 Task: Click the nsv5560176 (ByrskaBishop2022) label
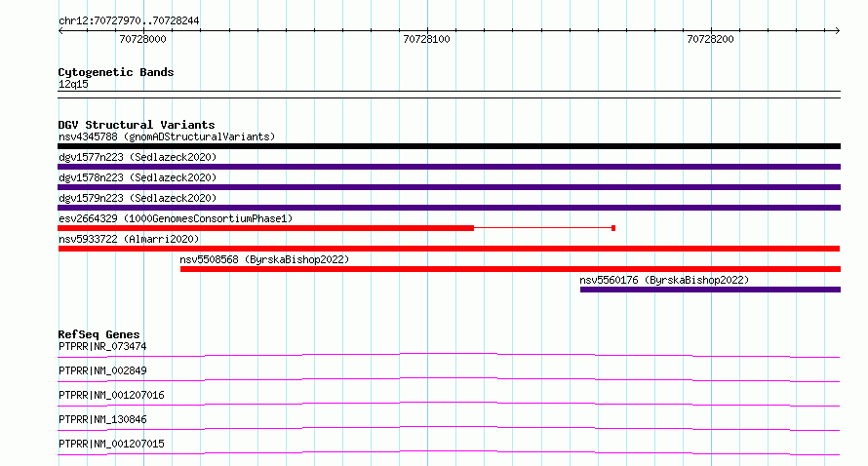pos(664,280)
